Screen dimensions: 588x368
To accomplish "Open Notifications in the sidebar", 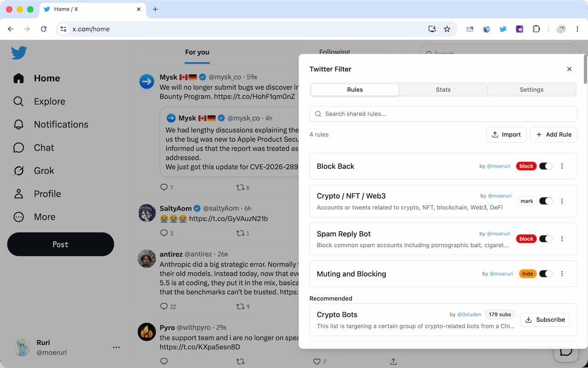I will click(51, 124).
